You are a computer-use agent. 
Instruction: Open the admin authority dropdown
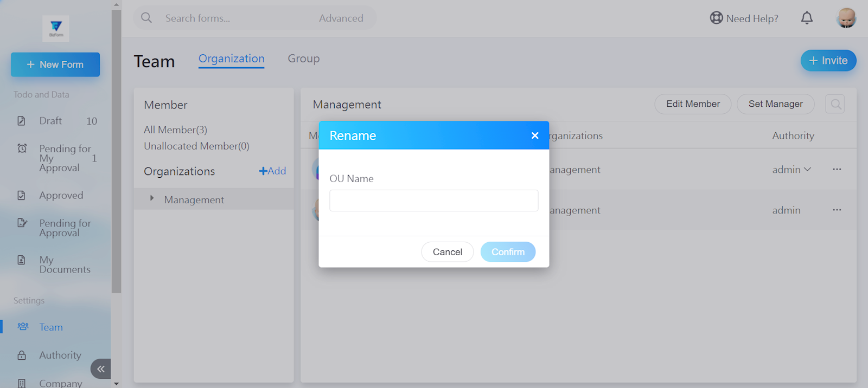click(x=792, y=170)
